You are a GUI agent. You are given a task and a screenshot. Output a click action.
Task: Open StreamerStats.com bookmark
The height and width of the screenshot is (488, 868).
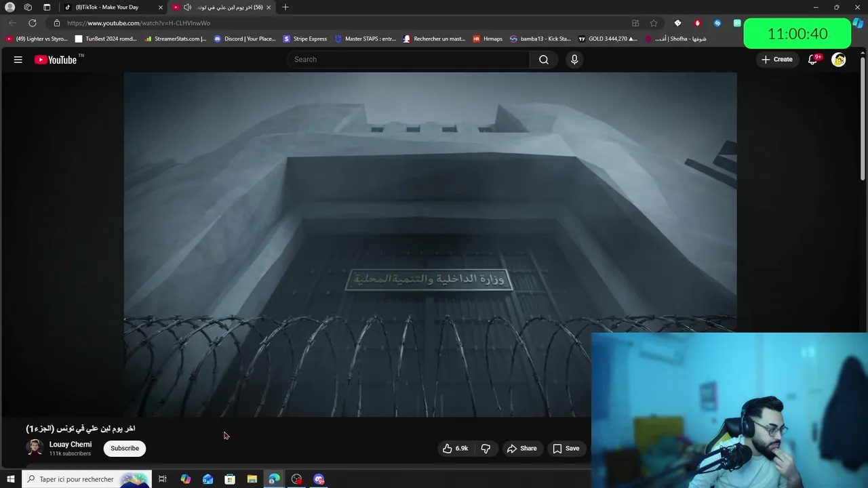click(176, 39)
